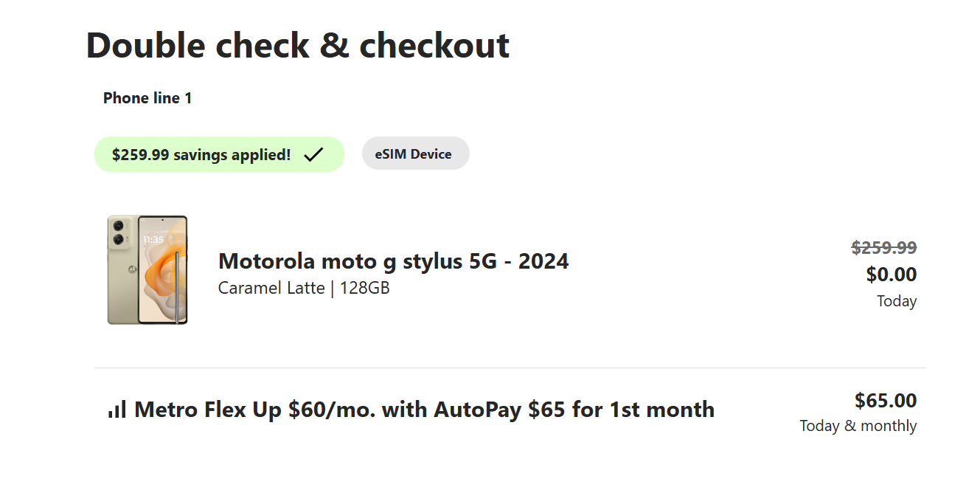980x479 pixels.
Task: Click the divider line between phone and plan
Action: coord(510,368)
